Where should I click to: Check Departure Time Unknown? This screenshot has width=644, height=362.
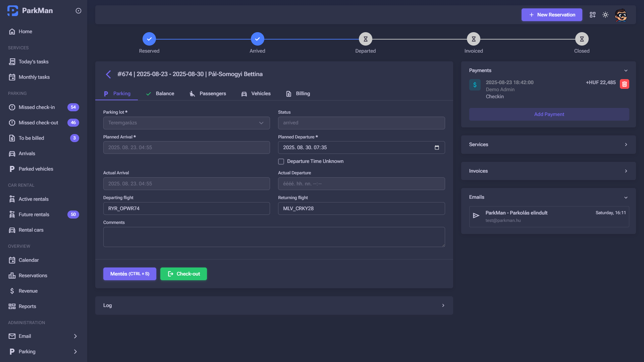(281, 162)
